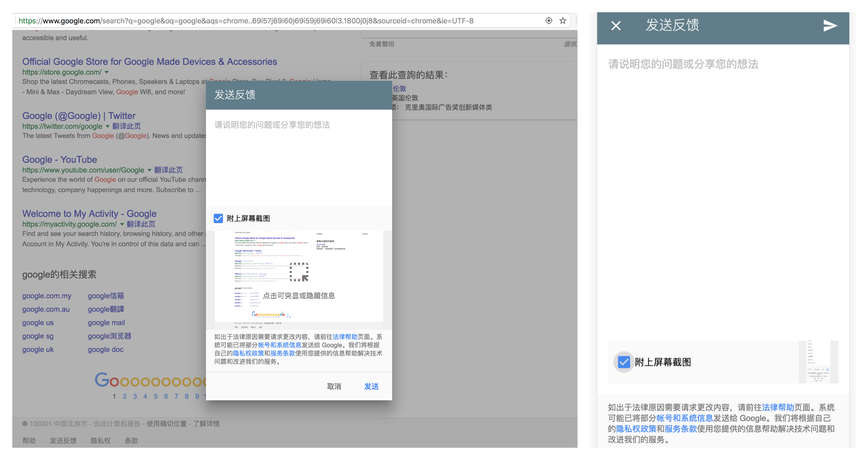Click the feedback text field in center dialog
Screen dimensions: 868x460
click(x=299, y=158)
